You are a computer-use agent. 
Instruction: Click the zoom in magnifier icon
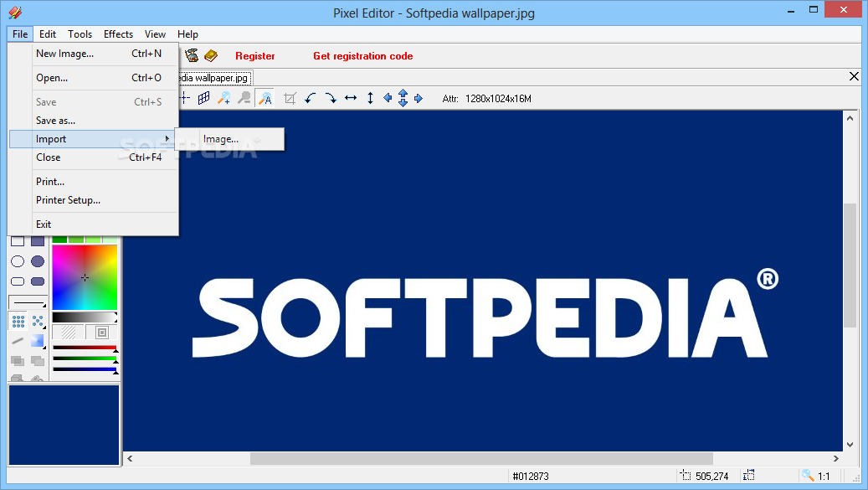tap(224, 99)
